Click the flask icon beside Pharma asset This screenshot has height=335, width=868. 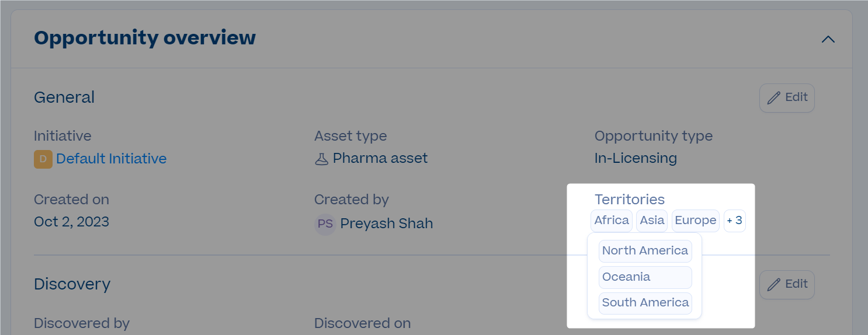coord(321,159)
